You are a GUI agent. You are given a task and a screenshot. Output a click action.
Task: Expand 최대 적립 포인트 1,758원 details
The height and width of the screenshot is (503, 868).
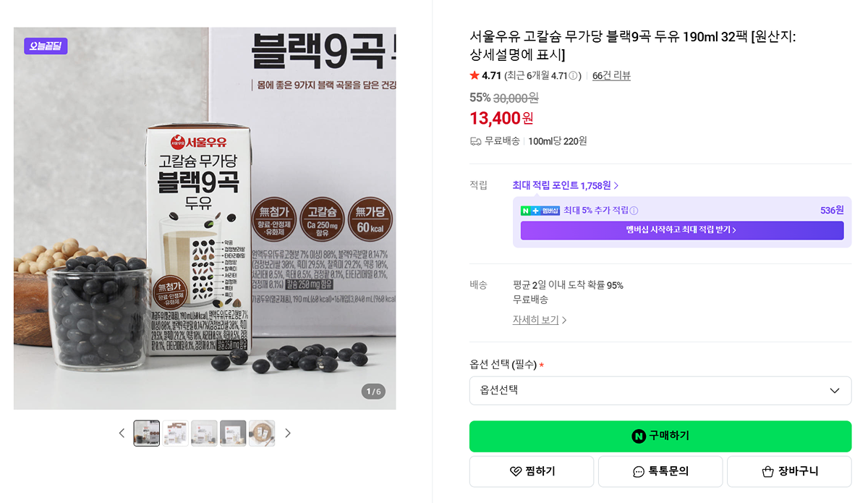click(x=566, y=186)
